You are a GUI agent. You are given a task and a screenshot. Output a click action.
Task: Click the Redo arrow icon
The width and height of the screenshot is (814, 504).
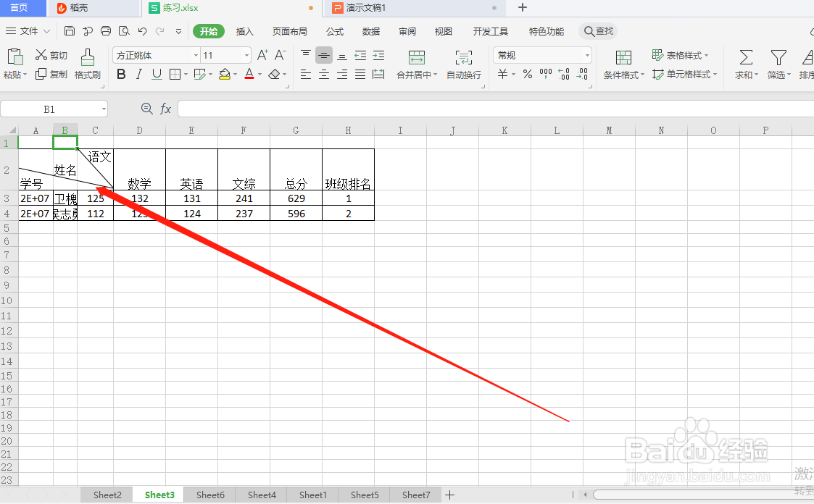click(x=160, y=31)
